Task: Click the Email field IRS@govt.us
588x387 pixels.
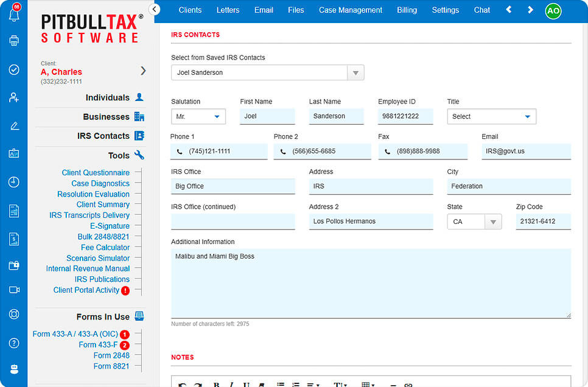Action: pyautogui.click(x=526, y=152)
